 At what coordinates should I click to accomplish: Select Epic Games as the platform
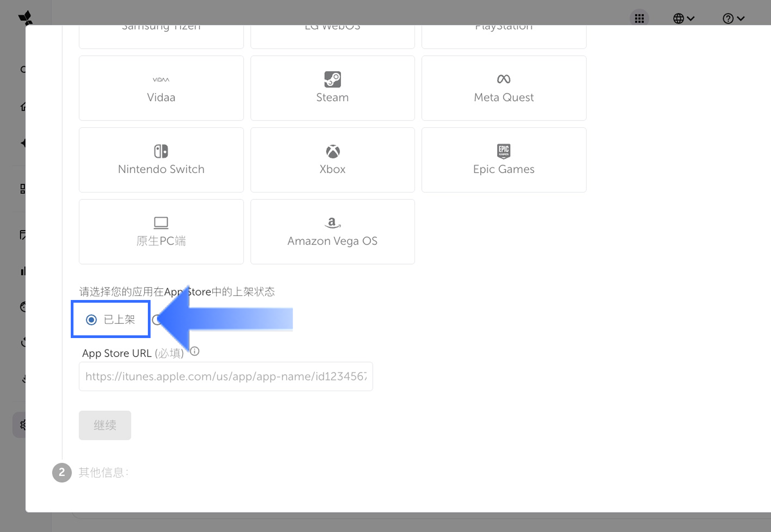click(x=504, y=160)
